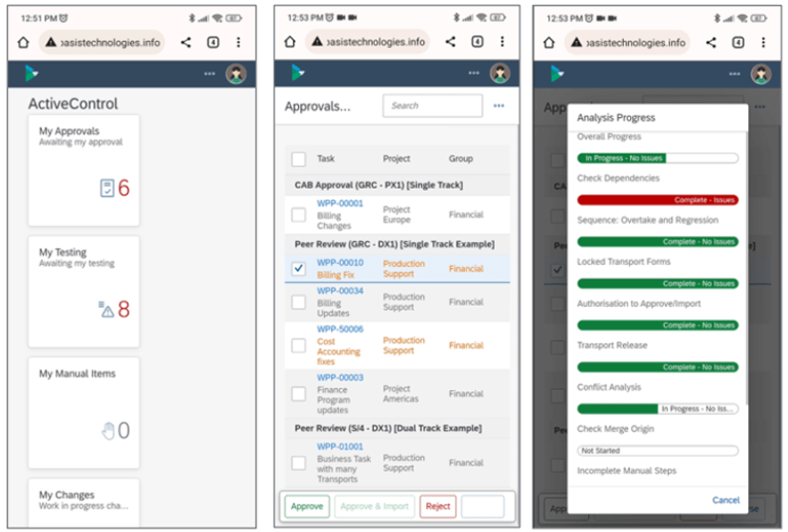Open the tab switcher on the Analysis Progress phone
This screenshot has width=788, height=532.
[x=738, y=43]
